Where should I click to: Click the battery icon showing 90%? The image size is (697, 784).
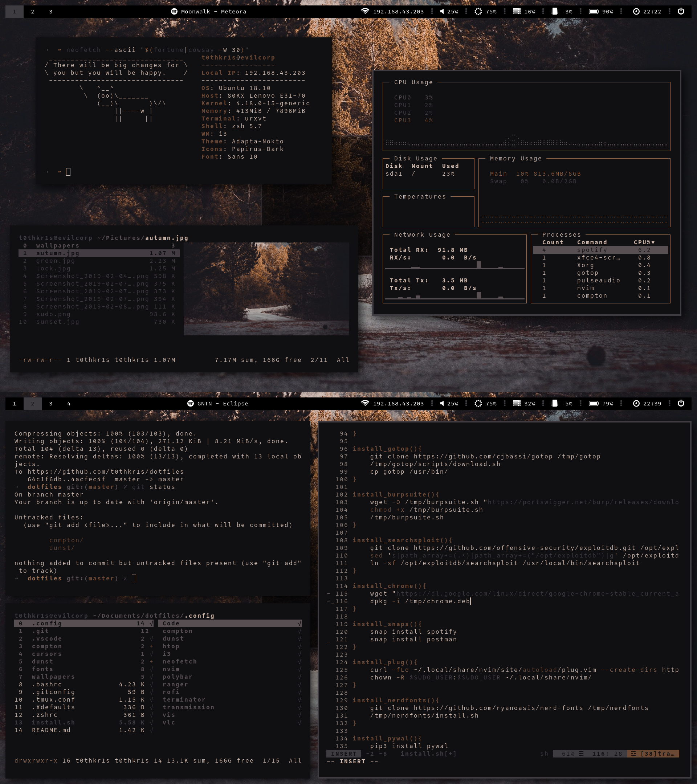(594, 12)
